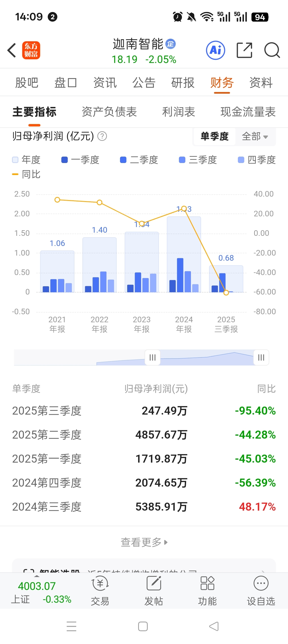Tap the Android back triangle
288x644 pixels.
pyautogui.click(x=214, y=626)
